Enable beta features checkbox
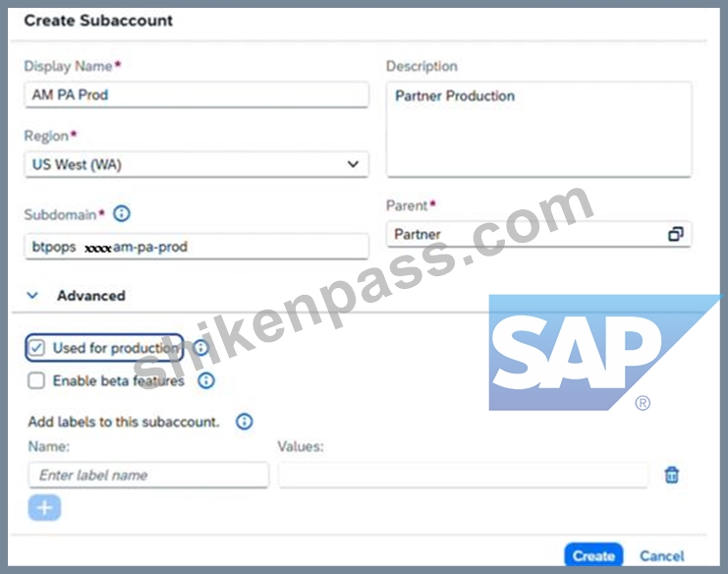728x574 pixels. tap(36, 380)
